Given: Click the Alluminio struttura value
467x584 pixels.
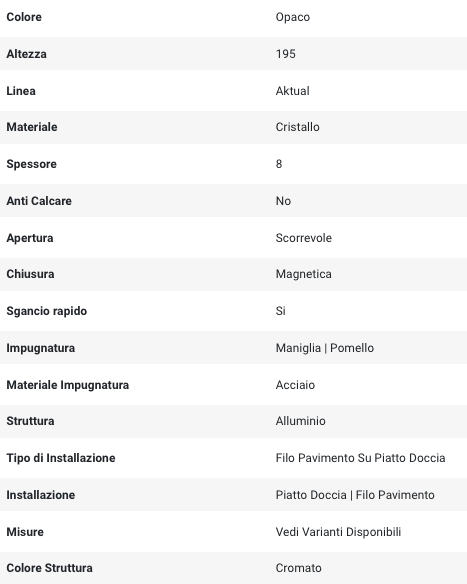Looking at the screenshot, I should (301, 421).
